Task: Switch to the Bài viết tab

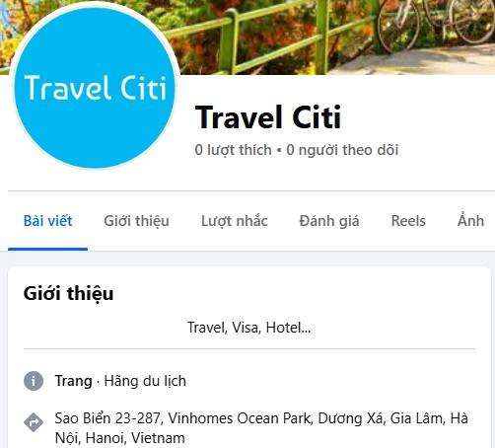Action: (x=48, y=221)
